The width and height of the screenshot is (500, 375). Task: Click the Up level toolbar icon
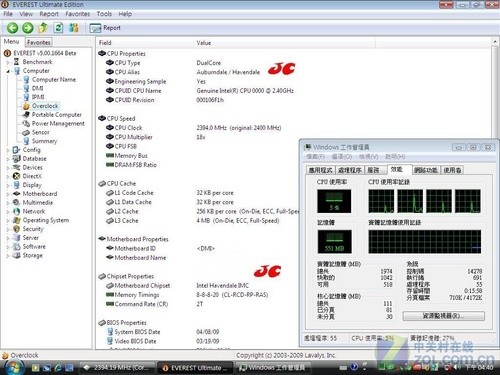(x=43, y=28)
